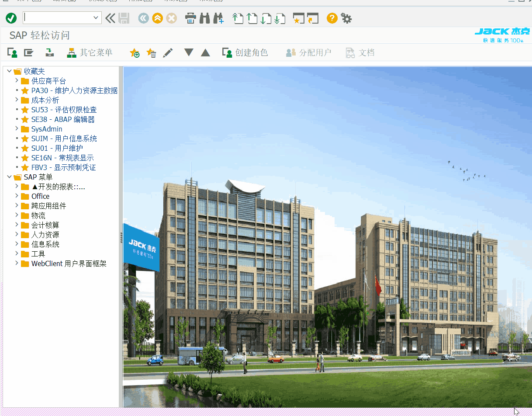Expand the 成本分析 folder
Screen dimensions: 532x416
(17, 100)
